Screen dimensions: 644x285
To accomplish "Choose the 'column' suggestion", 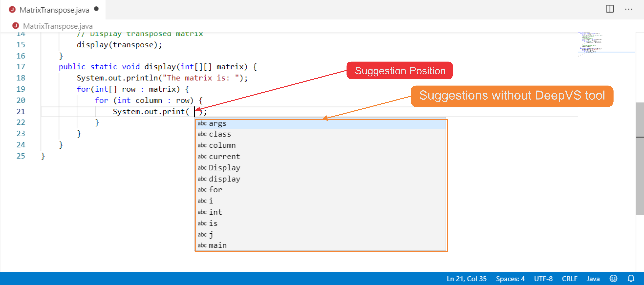I will tap(320, 145).
